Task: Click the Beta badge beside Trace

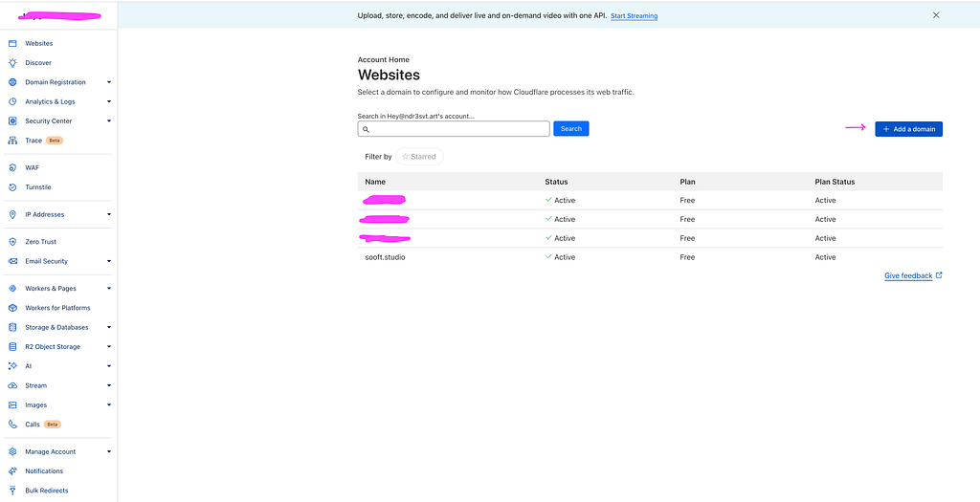Action: click(55, 141)
